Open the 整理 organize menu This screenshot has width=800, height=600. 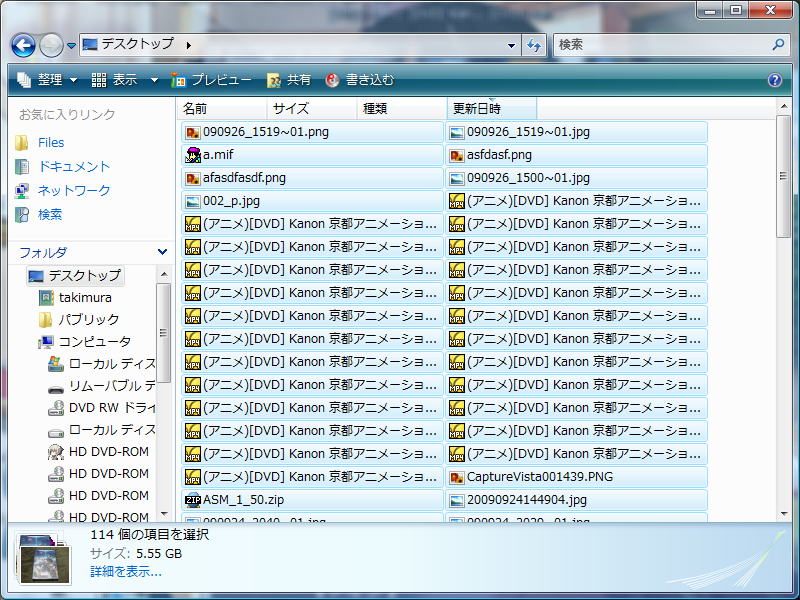coord(47,80)
